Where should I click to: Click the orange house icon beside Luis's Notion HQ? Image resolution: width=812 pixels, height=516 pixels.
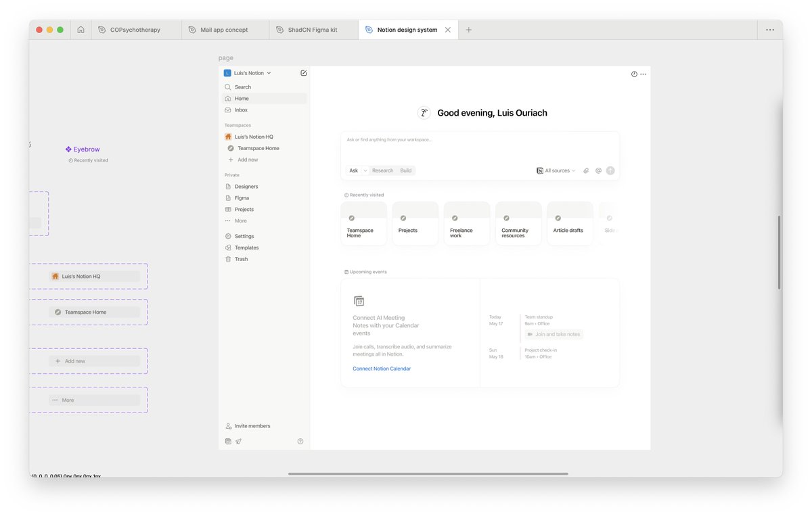228,137
